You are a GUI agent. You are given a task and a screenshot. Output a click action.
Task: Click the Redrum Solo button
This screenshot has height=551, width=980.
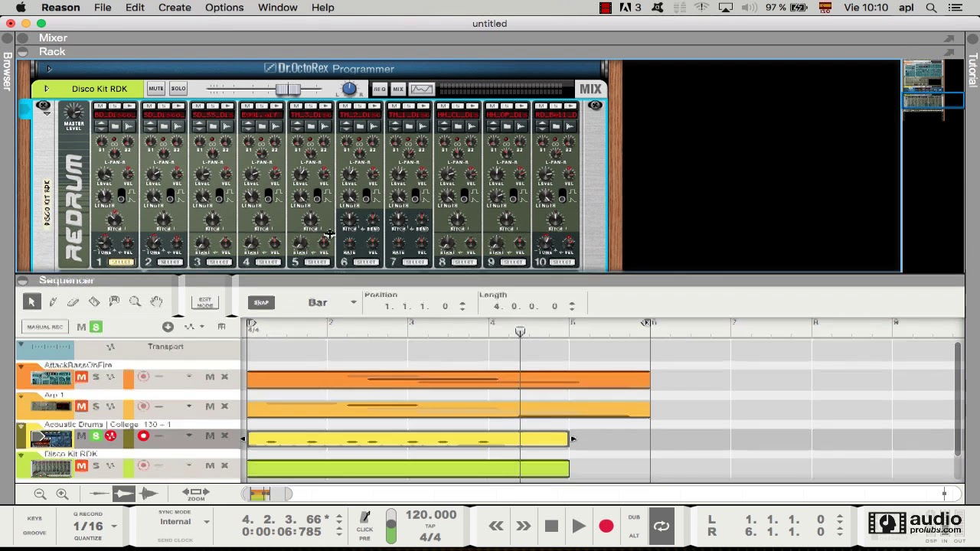(178, 89)
